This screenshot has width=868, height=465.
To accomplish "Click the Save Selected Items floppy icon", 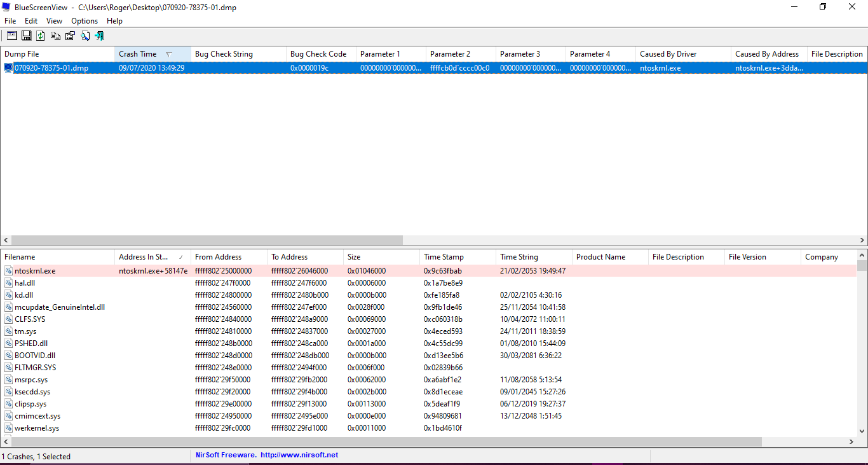I will click(27, 36).
